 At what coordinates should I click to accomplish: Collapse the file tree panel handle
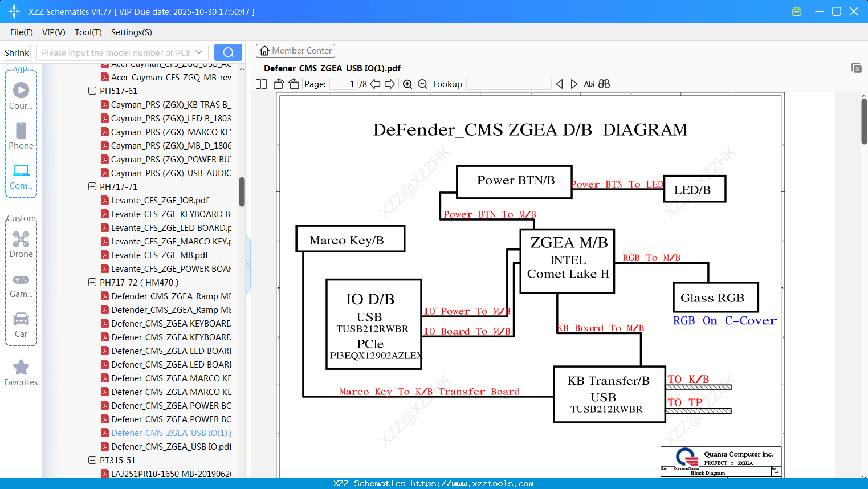pos(248,263)
